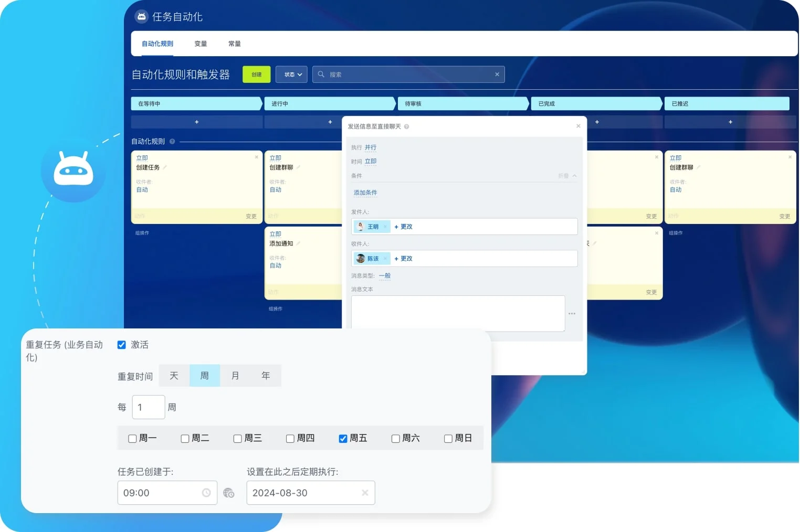
Task: Open the 状态 filter dropdown
Action: point(291,74)
